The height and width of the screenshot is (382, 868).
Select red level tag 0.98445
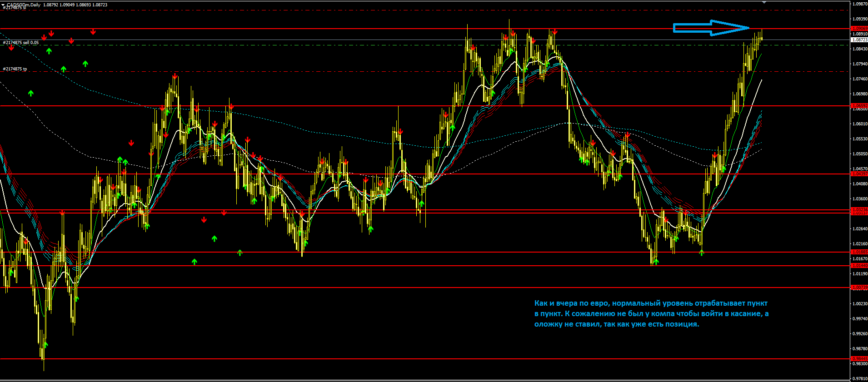coord(859,359)
